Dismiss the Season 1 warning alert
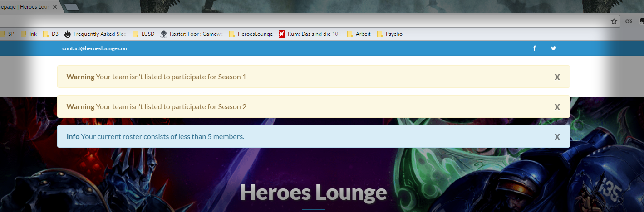Viewport: 644px width, 212px height. (x=557, y=77)
